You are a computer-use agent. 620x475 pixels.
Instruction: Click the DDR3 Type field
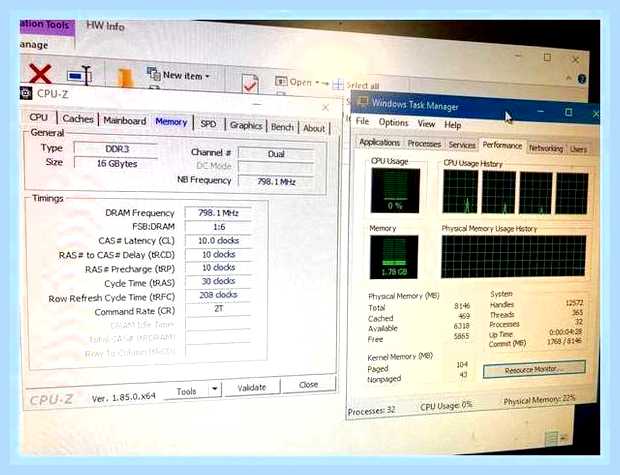pyautogui.click(x=116, y=149)
